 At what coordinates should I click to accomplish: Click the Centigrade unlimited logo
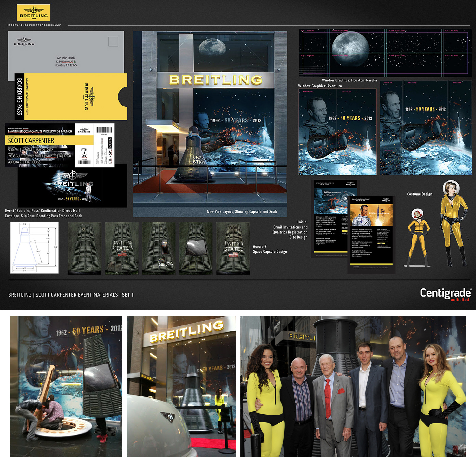point(445,294)
